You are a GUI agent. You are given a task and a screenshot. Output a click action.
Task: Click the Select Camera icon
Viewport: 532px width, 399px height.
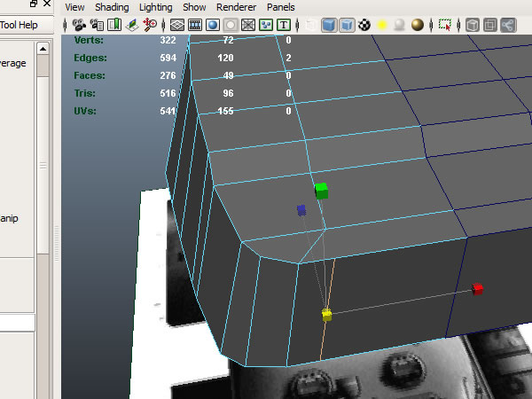pyautogui.click(x=80, y=25)
